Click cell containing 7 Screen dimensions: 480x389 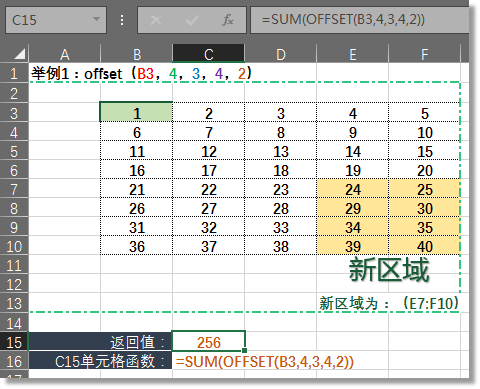tap(209, 132)
